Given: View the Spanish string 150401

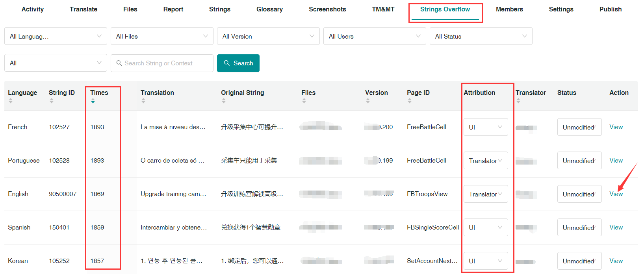Looking at the screenshot, I should click(616, 227).
